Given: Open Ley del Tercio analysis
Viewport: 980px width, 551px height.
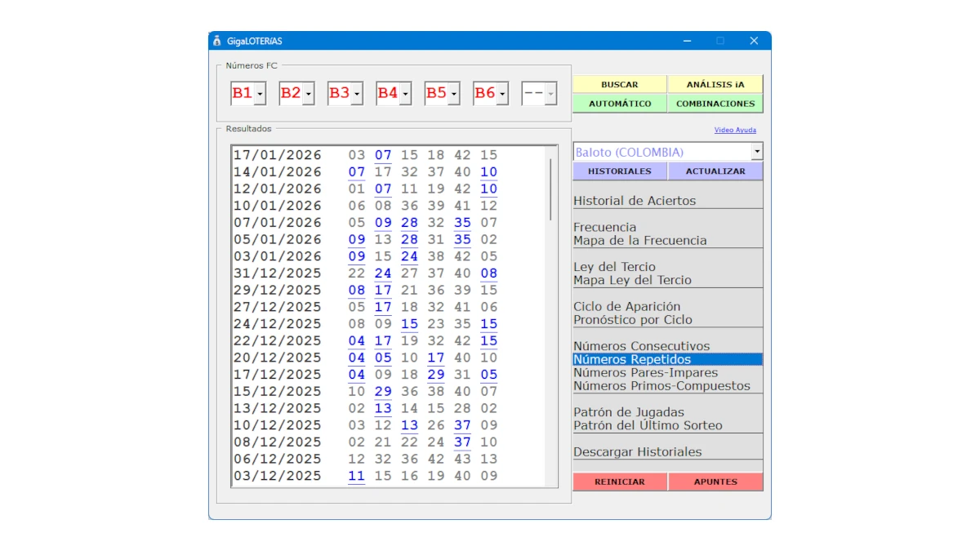Looking at the screenshot, I should click(613, 267).
